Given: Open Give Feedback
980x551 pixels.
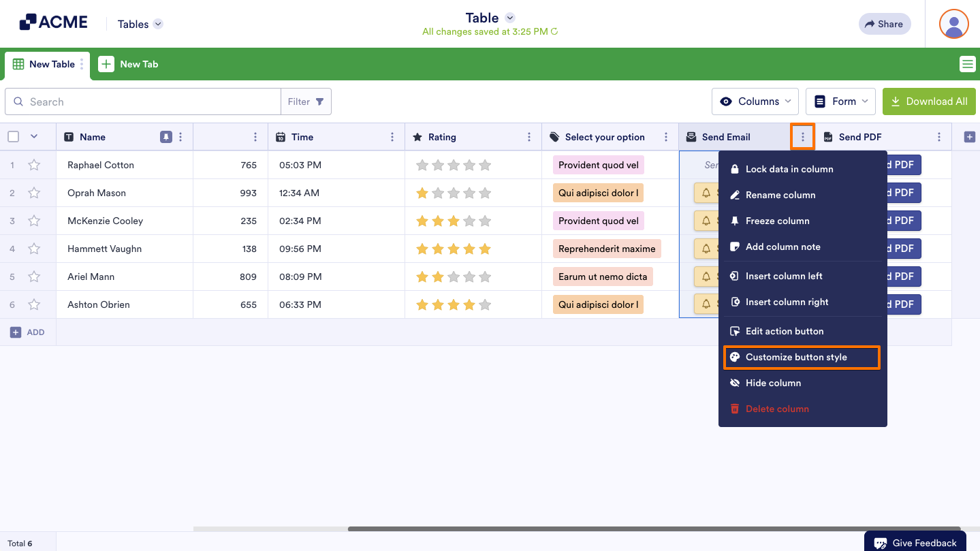Looking at the screenshot, I should [915, 543].
